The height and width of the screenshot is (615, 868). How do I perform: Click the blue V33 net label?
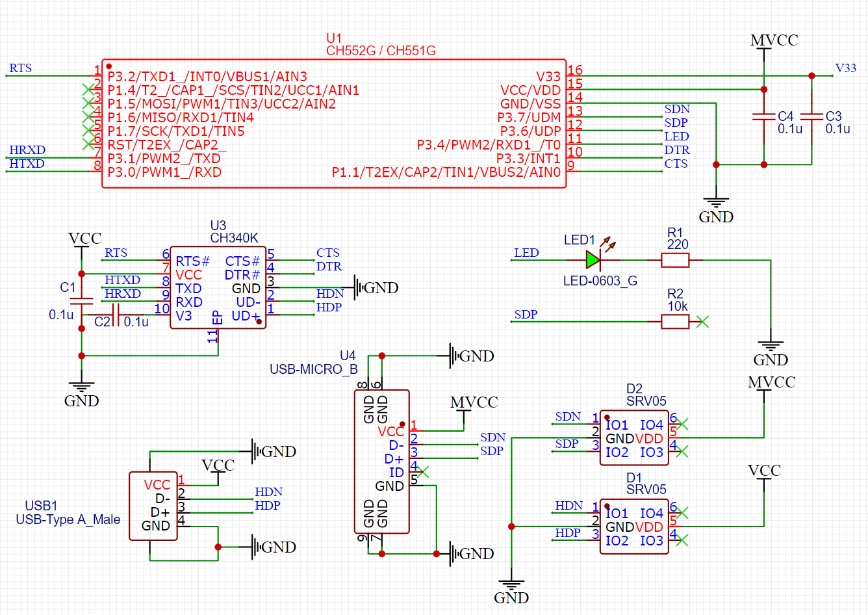tap(845, 68)
